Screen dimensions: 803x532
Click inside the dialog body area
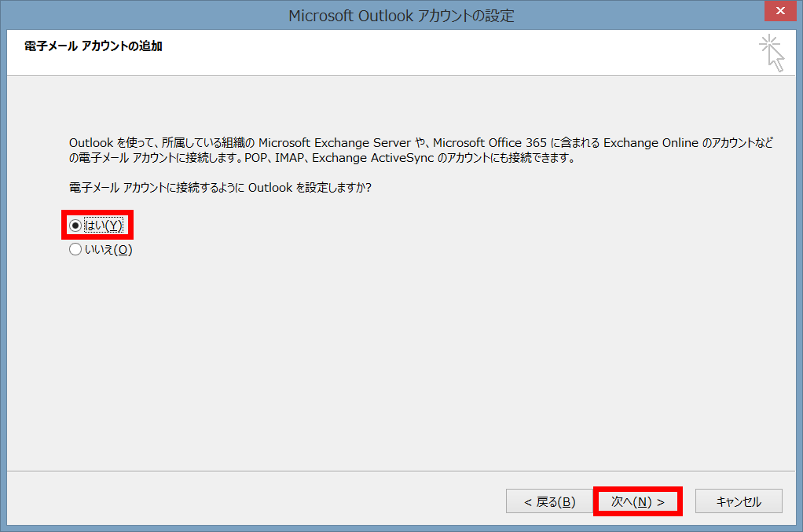coord(401,354)
